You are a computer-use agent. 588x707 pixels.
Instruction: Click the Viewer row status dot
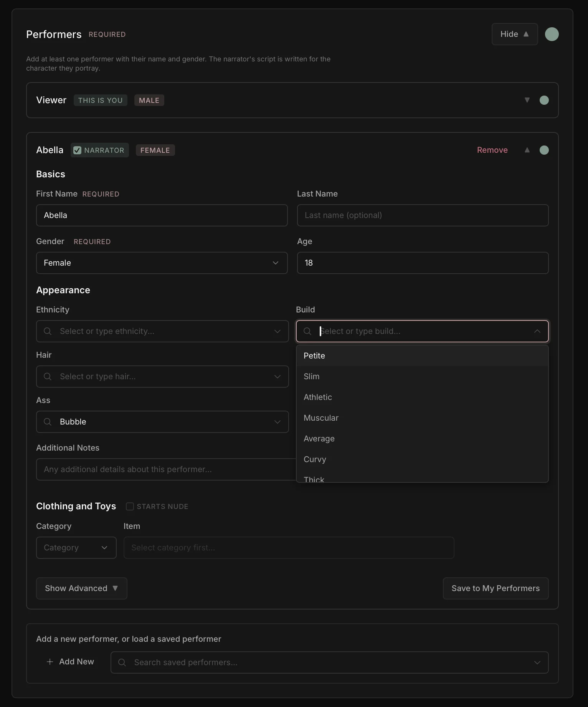coord(544,100)
